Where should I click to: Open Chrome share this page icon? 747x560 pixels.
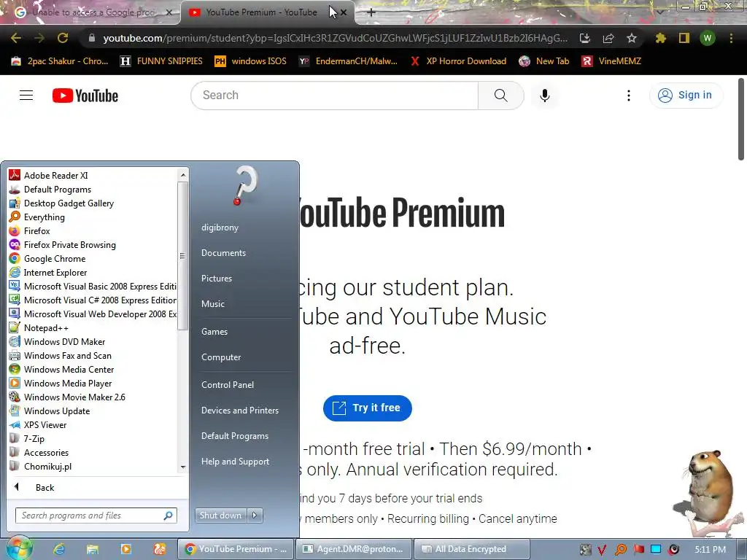pyautogui.click(x=608, y=38)
